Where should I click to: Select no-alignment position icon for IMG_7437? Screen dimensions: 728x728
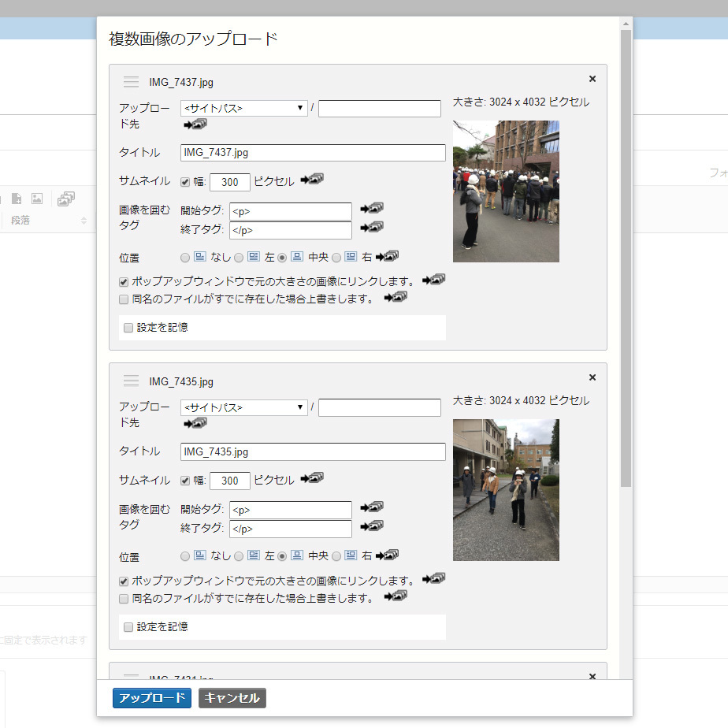click(199, 257)
